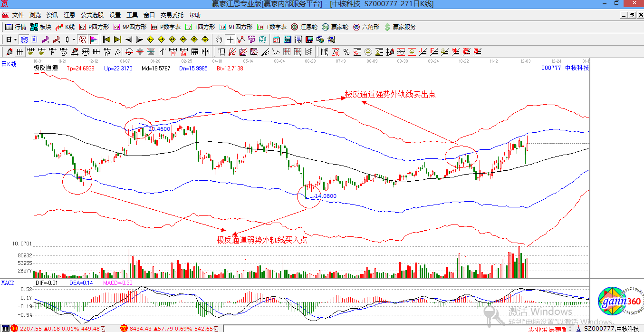This screenshot has height=332, width=644.
Task: Select the hand pan tool
Action: pos(220,39)
